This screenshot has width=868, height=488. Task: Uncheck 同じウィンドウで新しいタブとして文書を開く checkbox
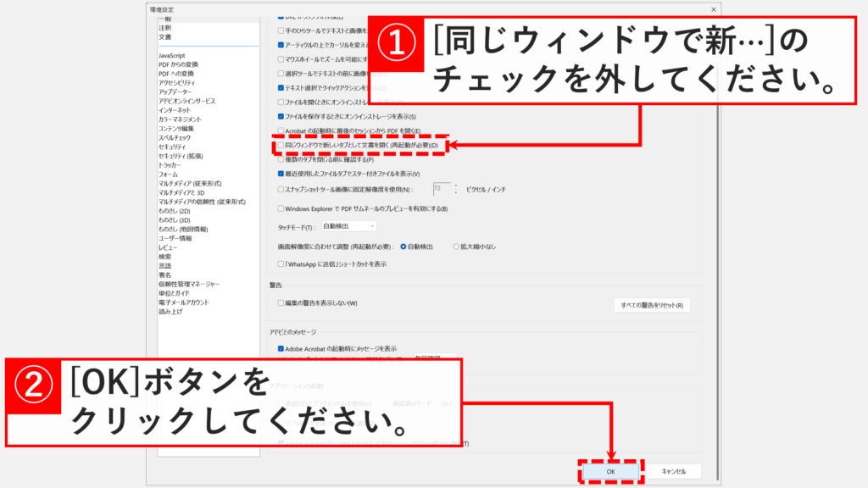click(x=281, y=146)
